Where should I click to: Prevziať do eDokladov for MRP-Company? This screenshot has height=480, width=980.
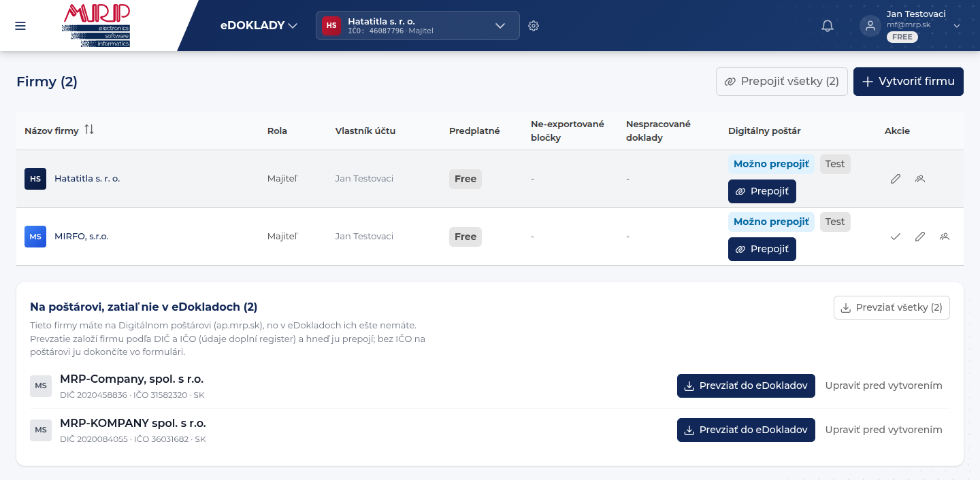click(x=746, y=385)
